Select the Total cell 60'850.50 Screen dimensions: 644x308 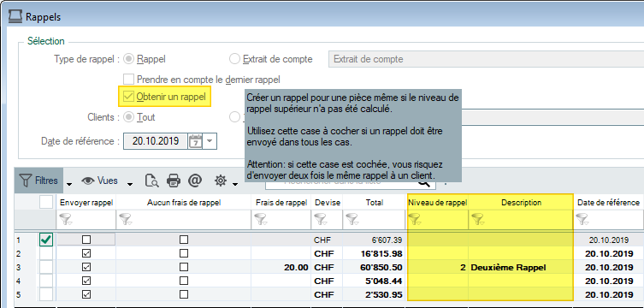tap(375, 267)
